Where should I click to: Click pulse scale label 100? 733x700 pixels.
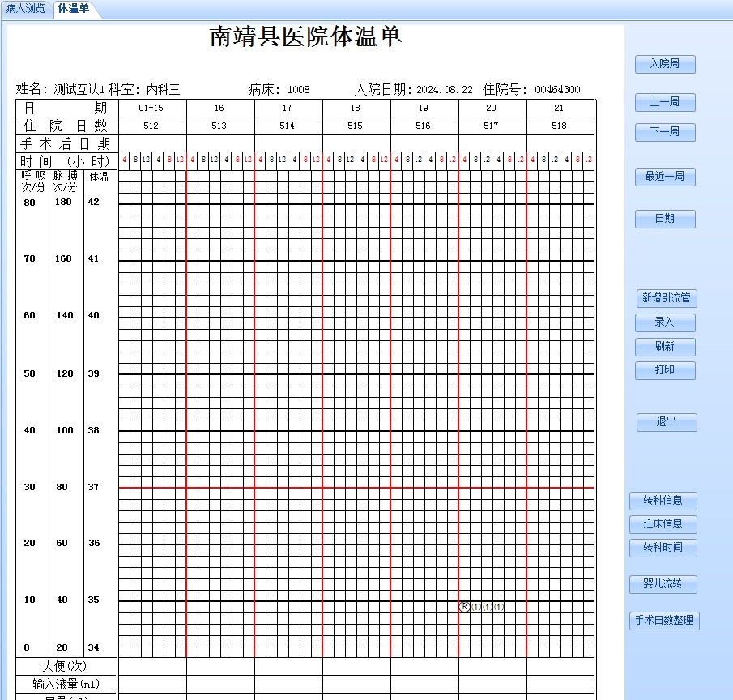point(65,430)
